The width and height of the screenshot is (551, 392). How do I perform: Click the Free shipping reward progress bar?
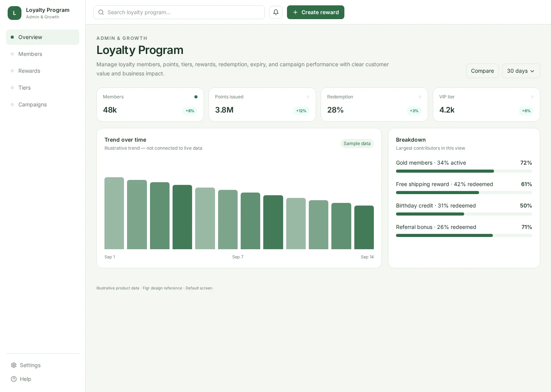coord(464,193)
